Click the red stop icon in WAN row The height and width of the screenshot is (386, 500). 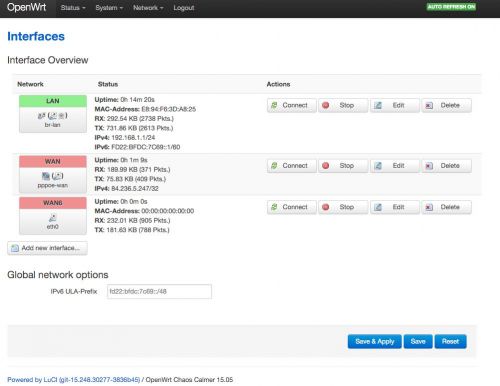coord(326,166)
